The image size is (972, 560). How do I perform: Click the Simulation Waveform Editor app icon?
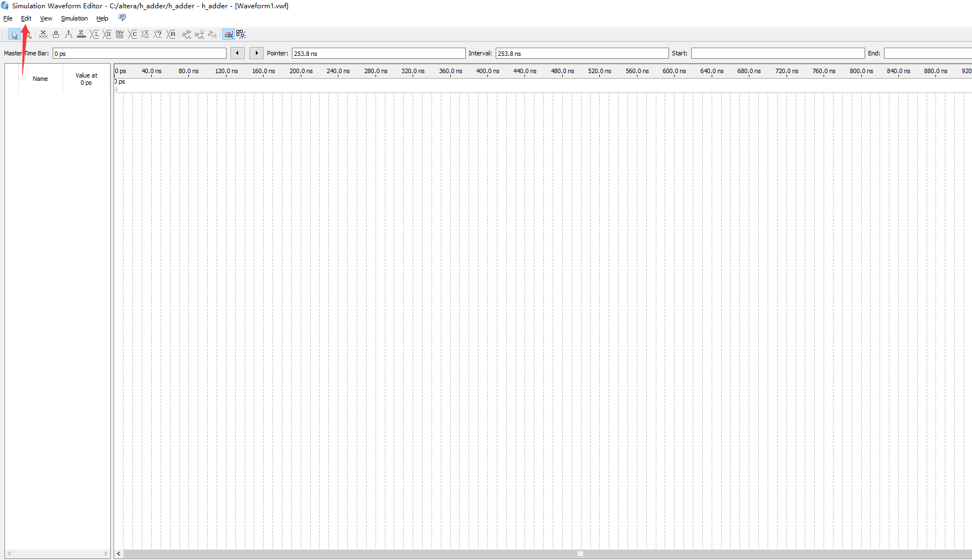[x=5, y=6]
